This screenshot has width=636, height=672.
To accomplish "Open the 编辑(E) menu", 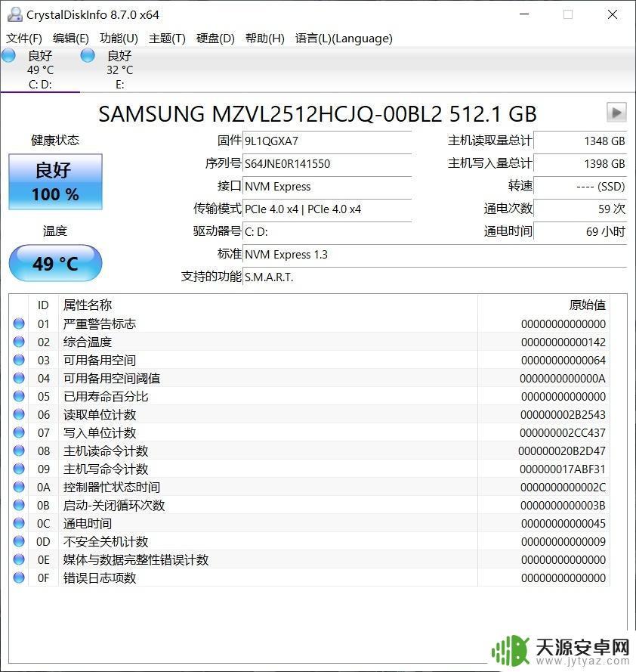I will [71, 39].
